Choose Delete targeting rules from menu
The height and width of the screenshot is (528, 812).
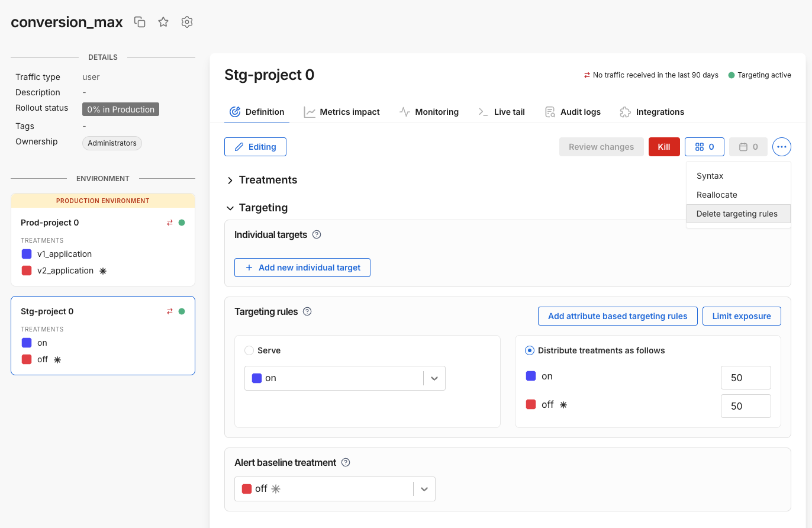(x=737, y=214)
